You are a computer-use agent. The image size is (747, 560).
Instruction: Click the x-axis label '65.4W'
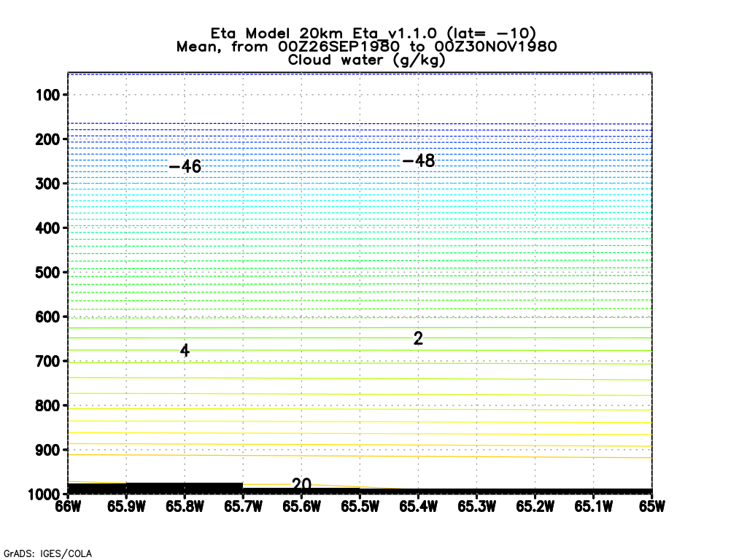[418, 506]
